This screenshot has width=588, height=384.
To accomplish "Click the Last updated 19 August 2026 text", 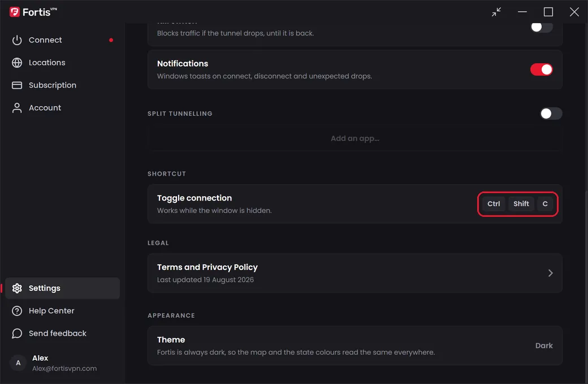I will click(205, 280).
